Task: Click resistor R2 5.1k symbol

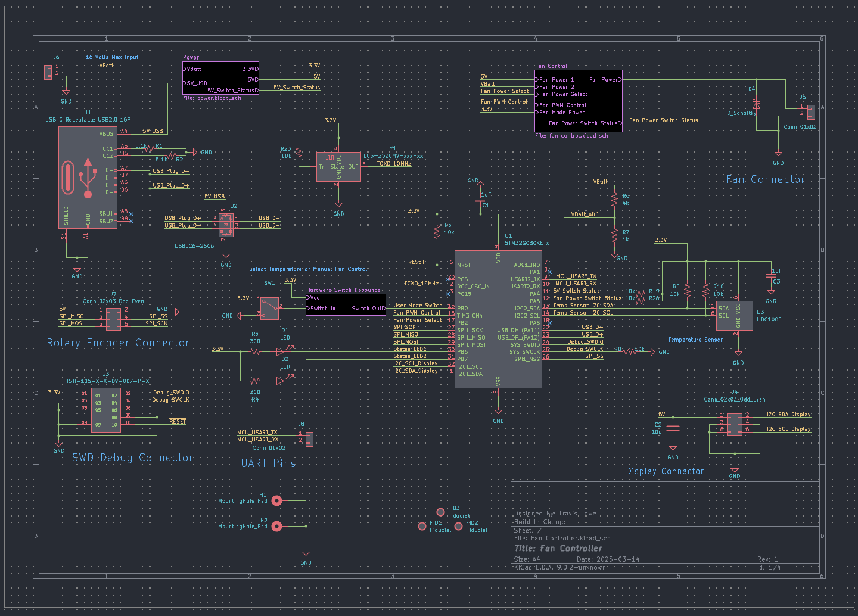Action: pyautogui.click(x=171, y=156)
